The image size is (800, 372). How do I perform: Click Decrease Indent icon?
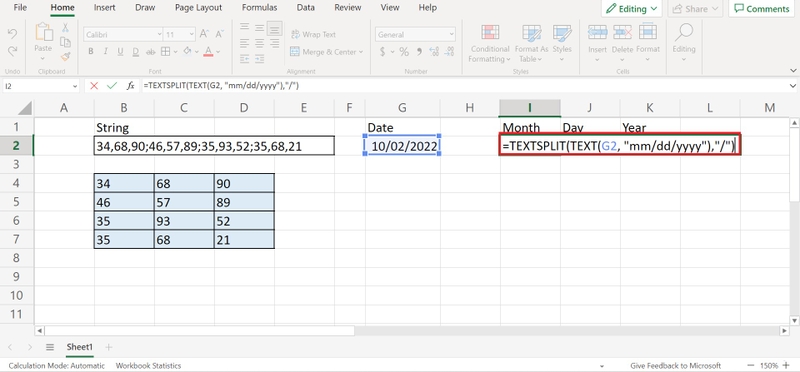coord(245,59)
